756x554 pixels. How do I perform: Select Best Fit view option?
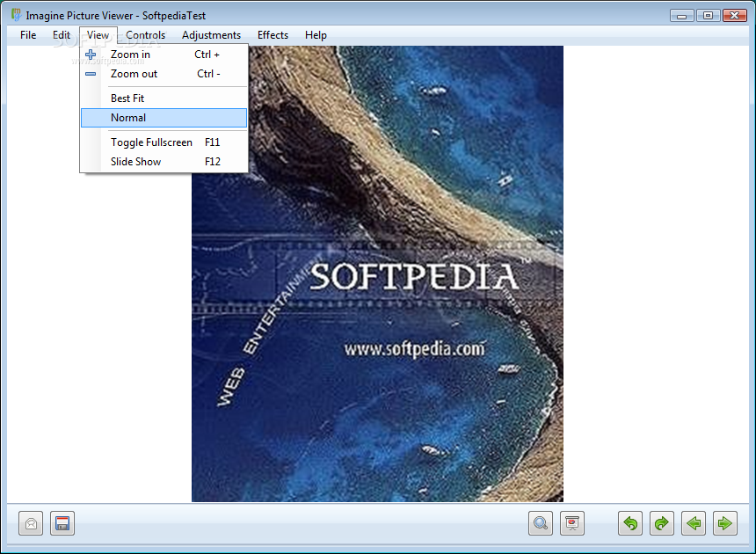coord(164,98)
